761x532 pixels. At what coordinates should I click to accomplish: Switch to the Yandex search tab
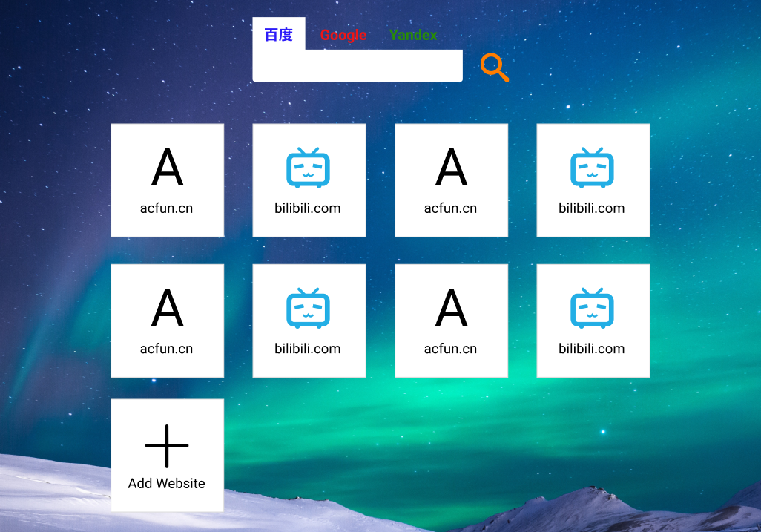point(413,35)
